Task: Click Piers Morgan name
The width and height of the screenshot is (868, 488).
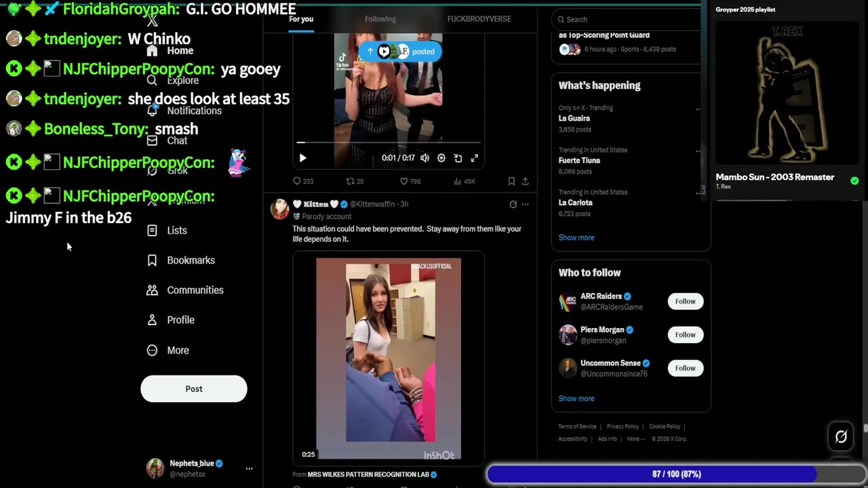Action: click(x=602, y=330)
